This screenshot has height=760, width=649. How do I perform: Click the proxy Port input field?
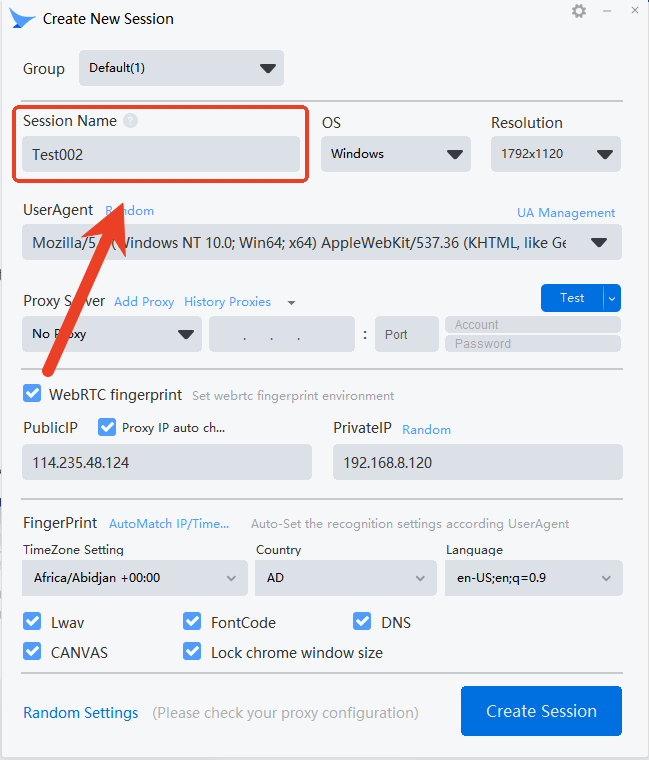tap(406, 334)
